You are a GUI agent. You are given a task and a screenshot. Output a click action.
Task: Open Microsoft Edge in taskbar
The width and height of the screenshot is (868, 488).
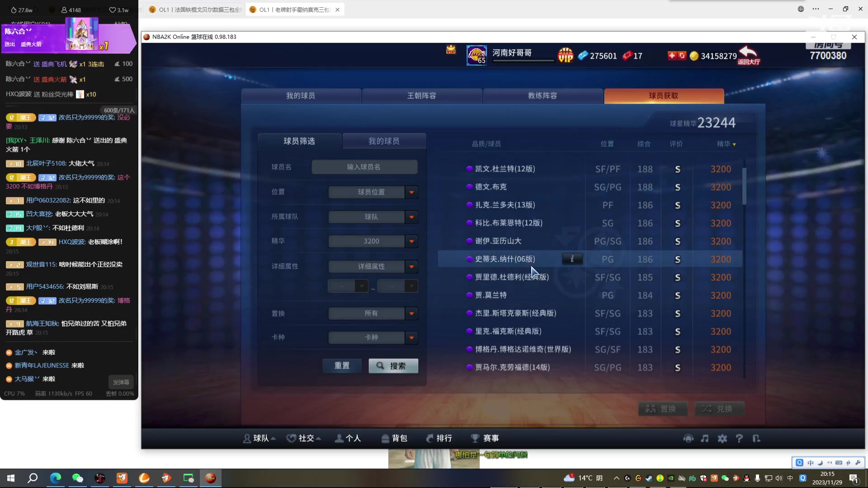pos(55,478)
